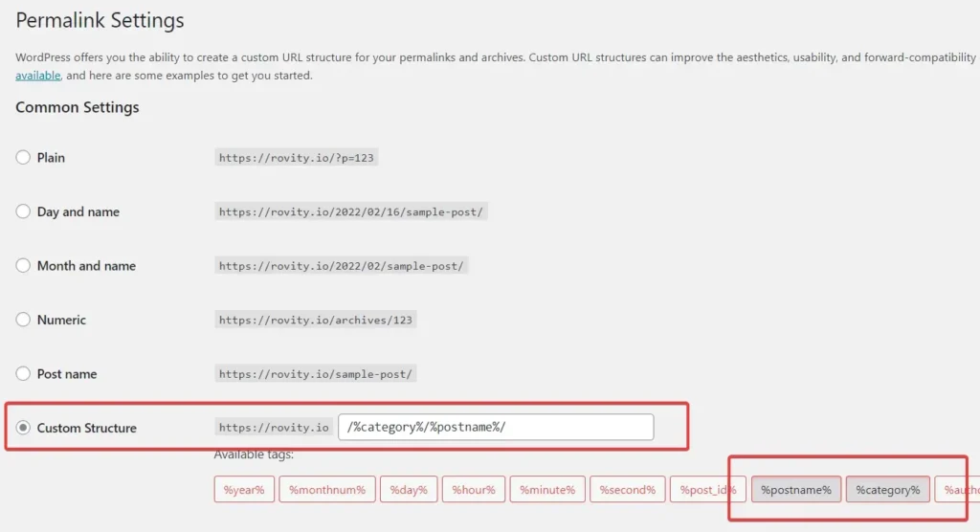Select the Day and name radio button

coord(23,211)
